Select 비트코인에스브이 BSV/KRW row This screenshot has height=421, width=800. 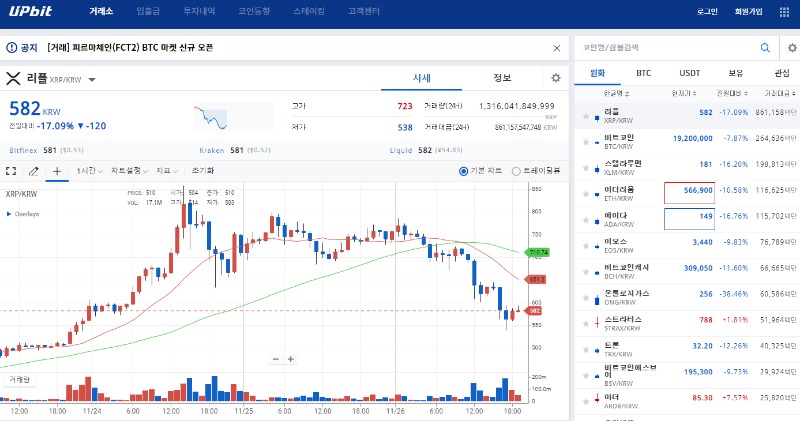click(687, 376)
